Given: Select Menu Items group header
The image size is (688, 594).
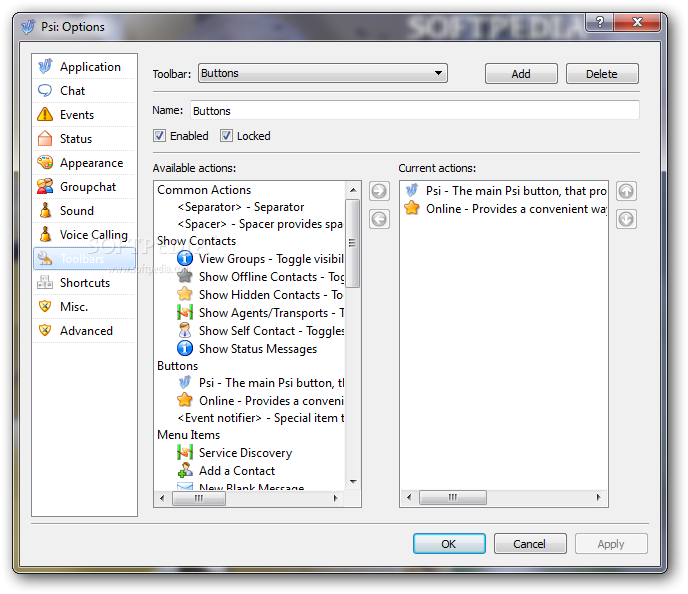Looking at the screenshot, I should (188, 434).
